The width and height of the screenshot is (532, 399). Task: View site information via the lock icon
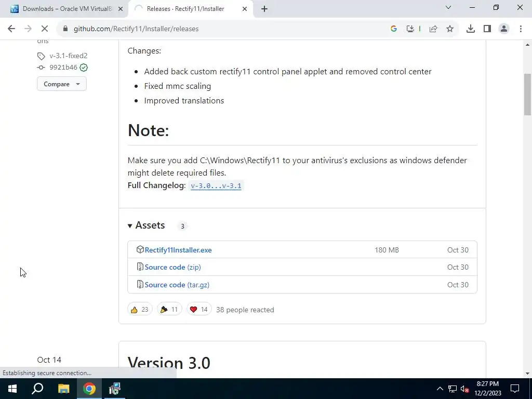click(65, 29)
